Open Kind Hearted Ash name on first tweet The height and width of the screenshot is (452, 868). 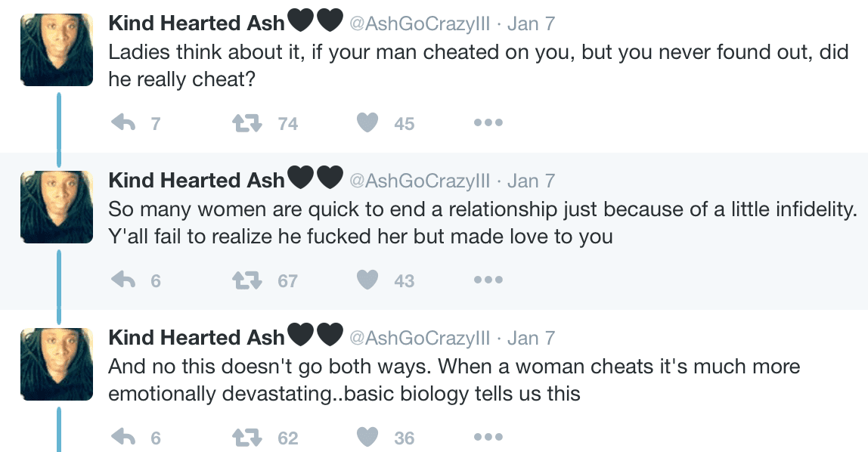click(x=197, y=23)
